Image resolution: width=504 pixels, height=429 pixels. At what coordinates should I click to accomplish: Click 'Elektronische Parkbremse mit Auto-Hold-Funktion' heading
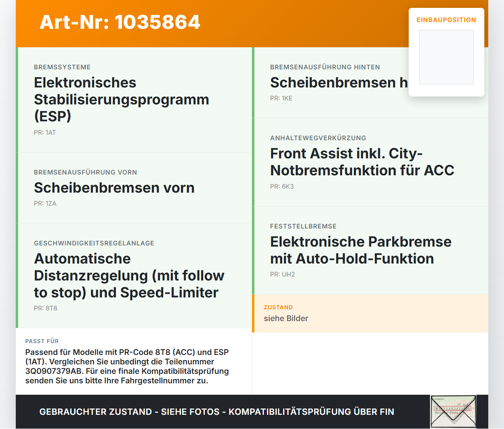(361, 250)
